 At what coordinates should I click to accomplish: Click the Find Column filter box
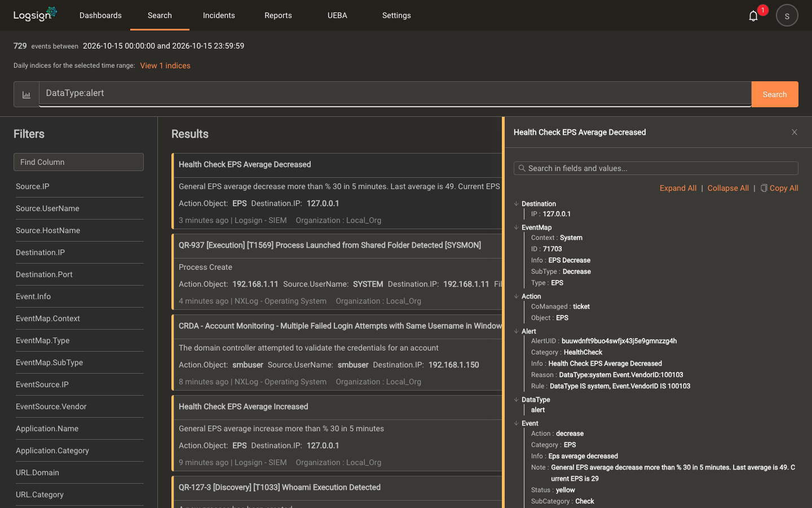[78, 162]
